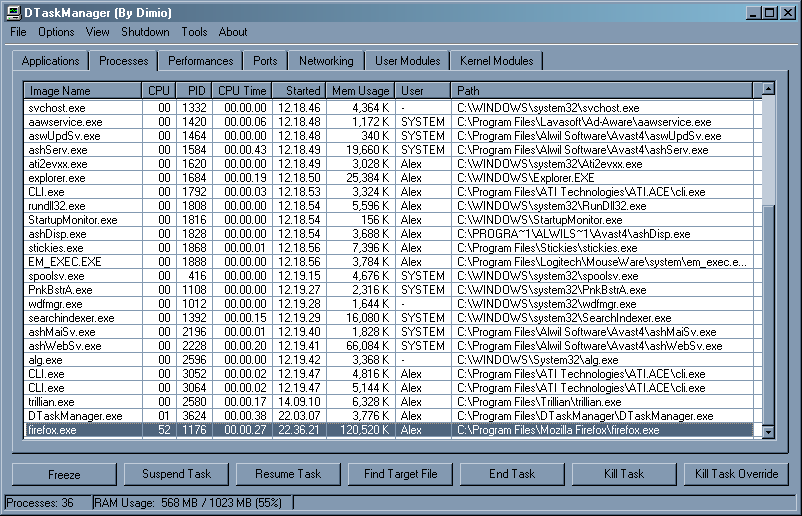The height and width of the screenshot is (516, 802).
Task: Select the ati2evxx.exe process
Action: click(389, 164)
